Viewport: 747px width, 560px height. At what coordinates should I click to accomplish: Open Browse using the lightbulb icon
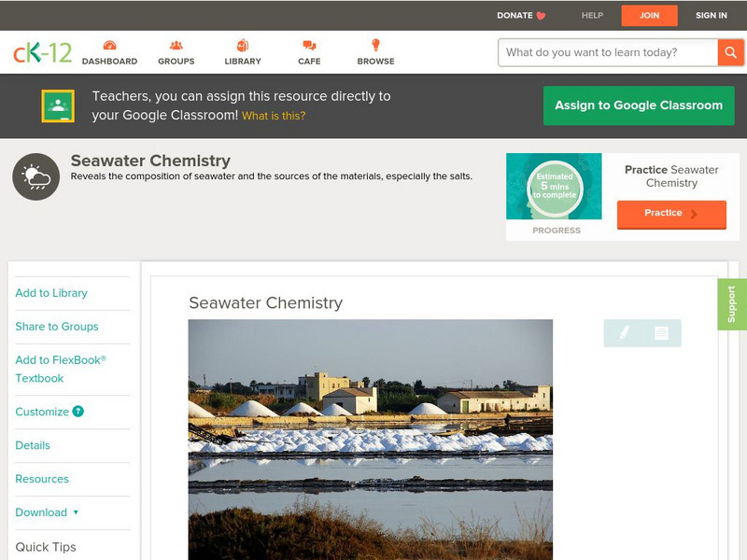[x=376, y=43]
